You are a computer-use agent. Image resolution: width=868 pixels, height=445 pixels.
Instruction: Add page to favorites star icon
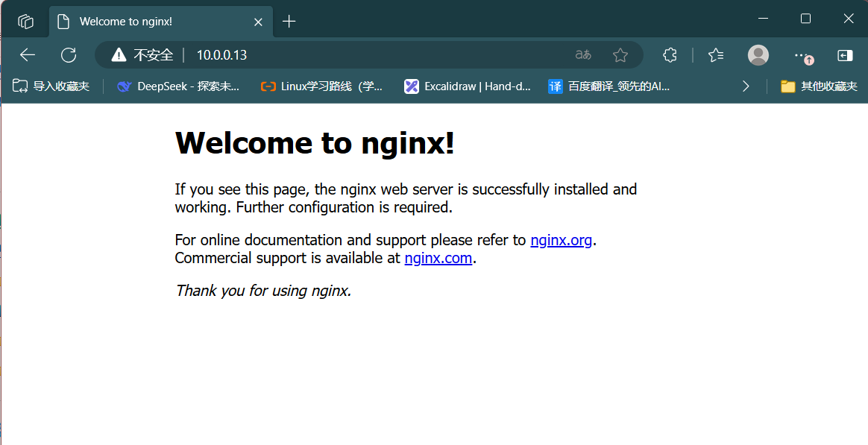(620, 55)
